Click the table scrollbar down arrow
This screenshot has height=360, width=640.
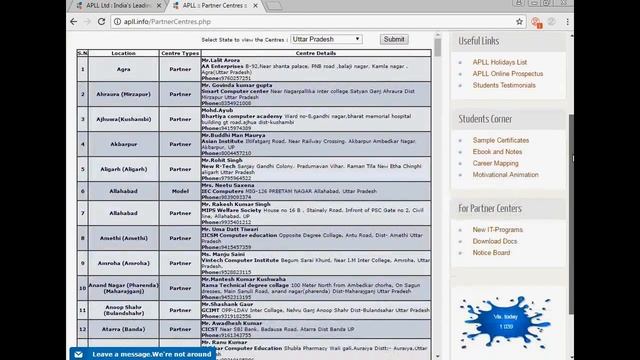pos(438,356)
